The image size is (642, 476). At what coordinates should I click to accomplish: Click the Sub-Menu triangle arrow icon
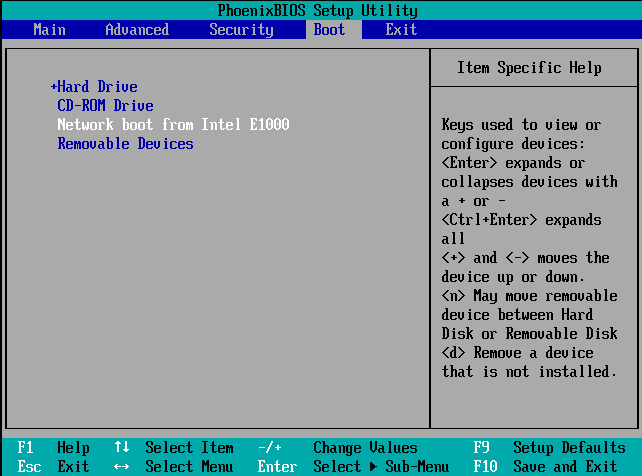tap(373, 467)
